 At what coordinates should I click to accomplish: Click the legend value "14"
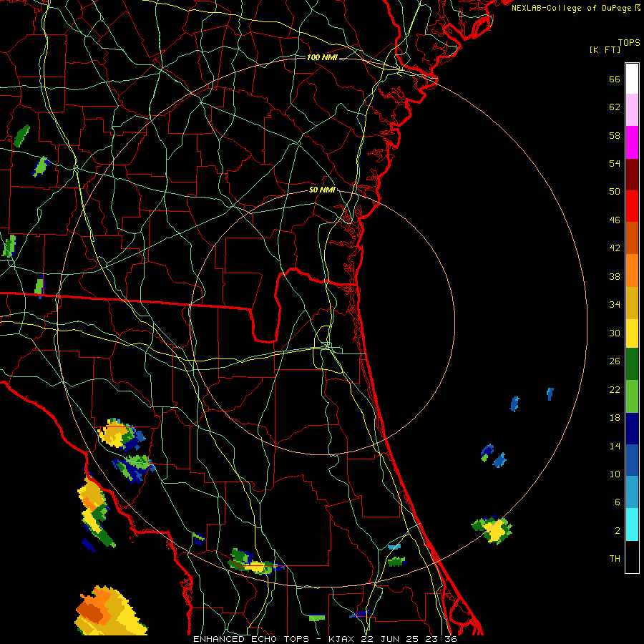coord(615,446)
